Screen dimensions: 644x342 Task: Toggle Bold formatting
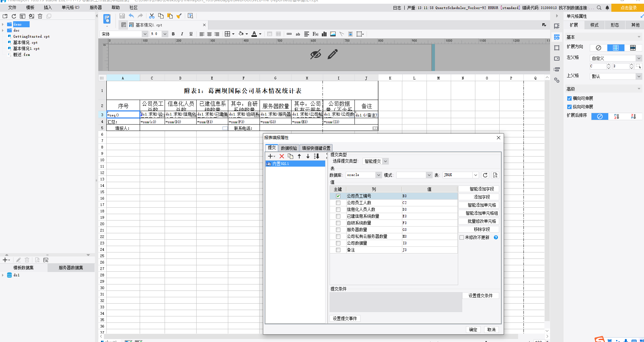(x=173, y=34)
